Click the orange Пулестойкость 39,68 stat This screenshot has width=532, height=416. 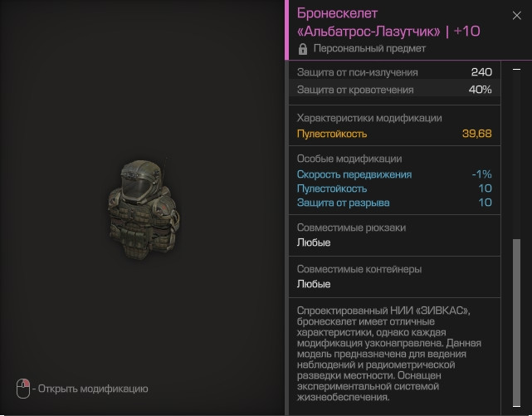click(394, 134)
